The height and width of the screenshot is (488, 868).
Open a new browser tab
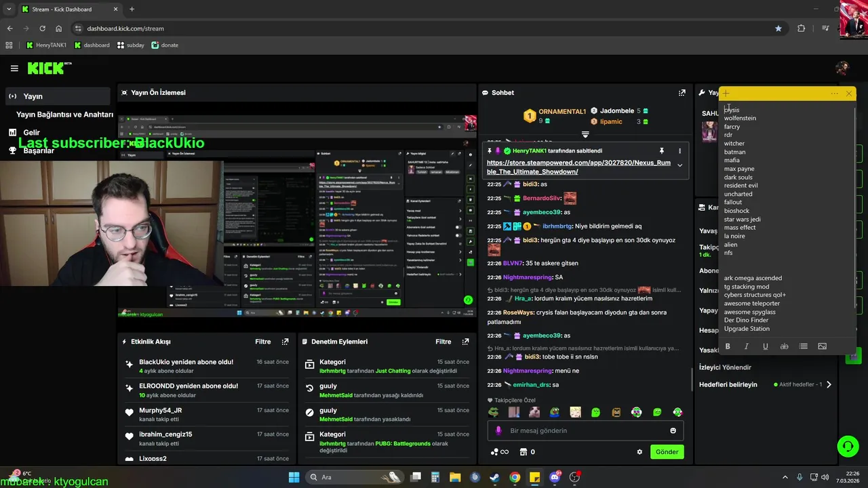(x=132, y=9)
